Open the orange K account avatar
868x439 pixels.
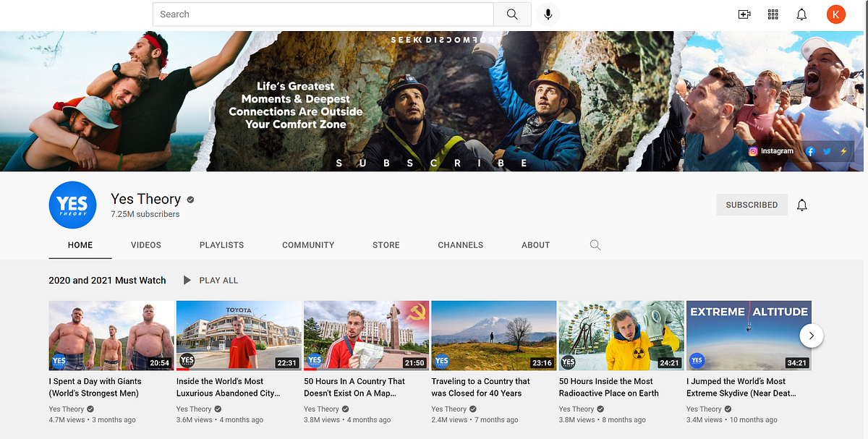pos(836,14)
